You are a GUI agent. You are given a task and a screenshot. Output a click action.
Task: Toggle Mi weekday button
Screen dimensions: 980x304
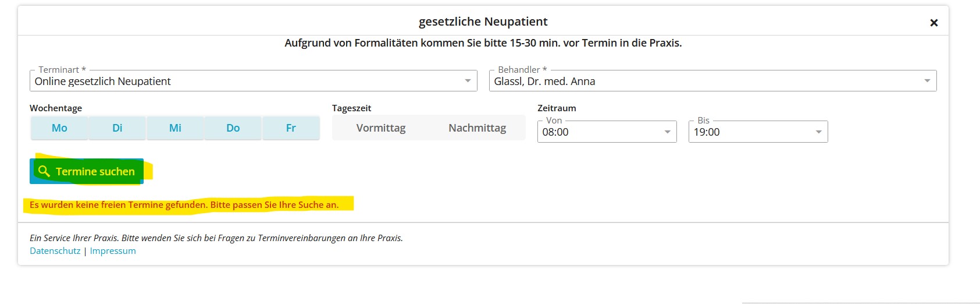click(175, 128)
